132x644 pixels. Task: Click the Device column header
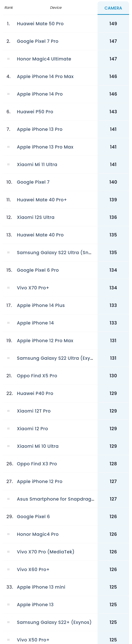coord(56,8)
